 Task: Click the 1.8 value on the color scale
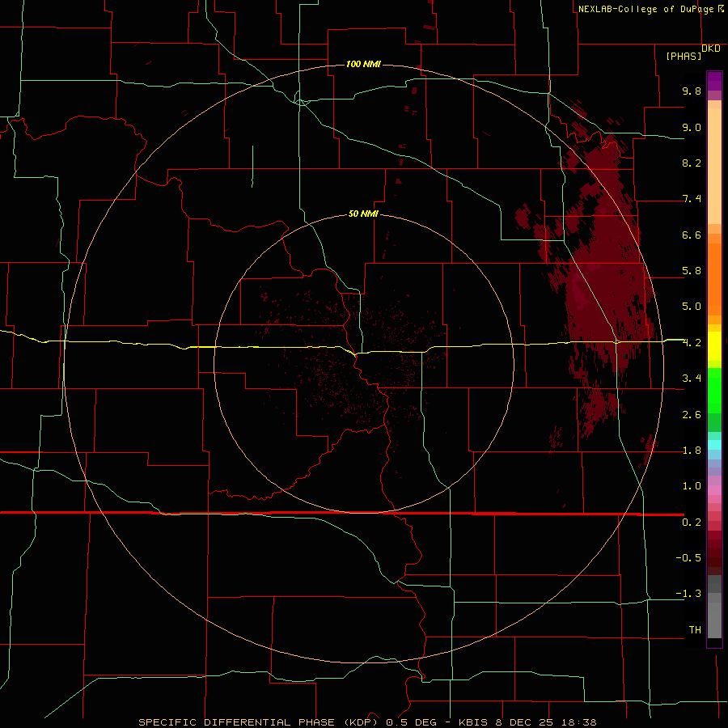coord(692,451)
